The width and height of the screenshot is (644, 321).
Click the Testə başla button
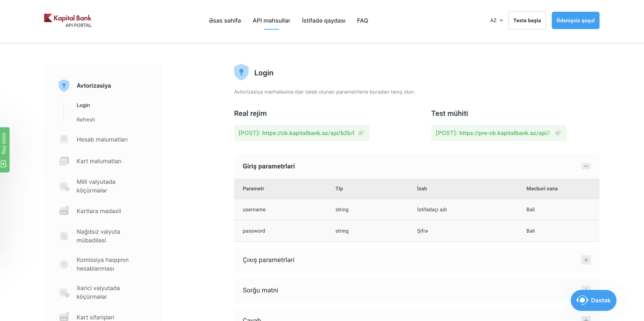coord(527,20)
